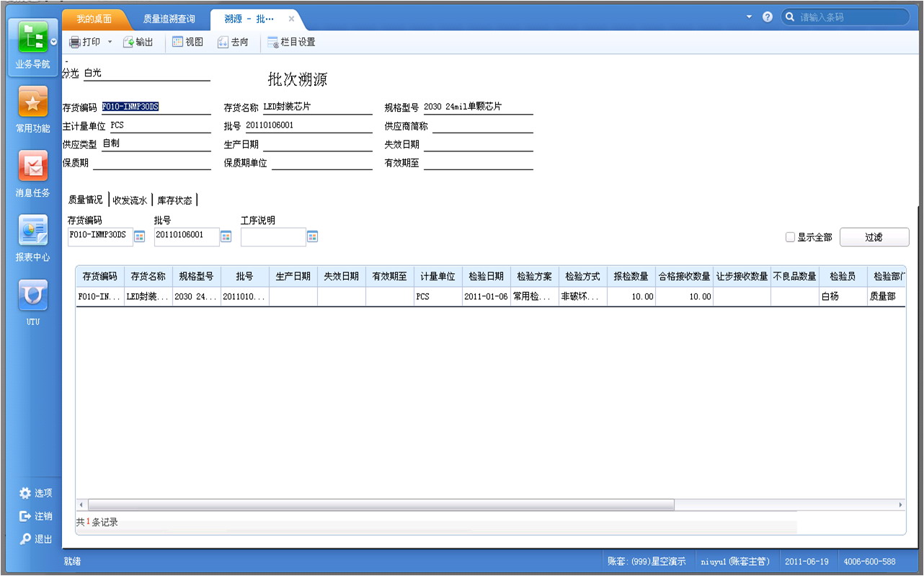This screenshot has width=924, height=576.
Task: Click the 输出 export toolbar button
Action: (x=138, y=43)
